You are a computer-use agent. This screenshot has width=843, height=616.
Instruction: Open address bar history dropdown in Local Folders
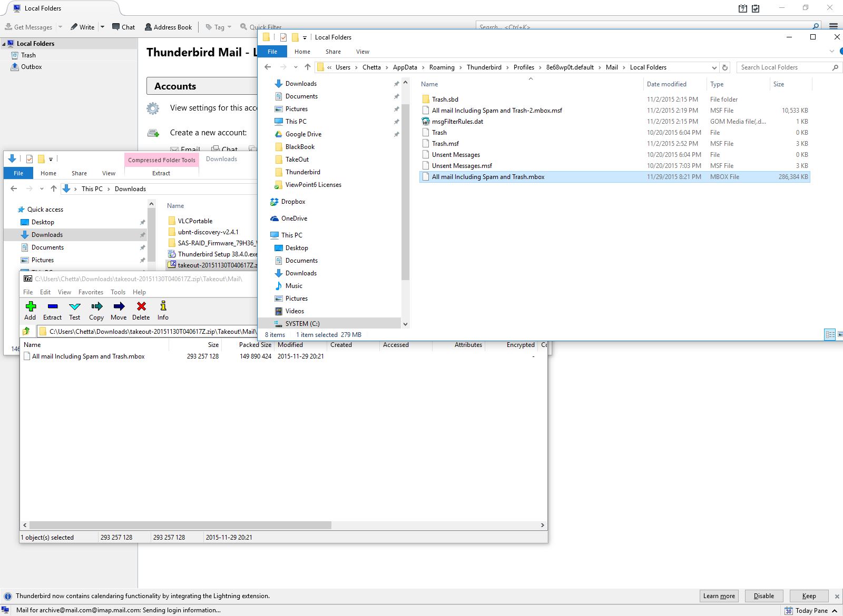click(x=714, y=67)
